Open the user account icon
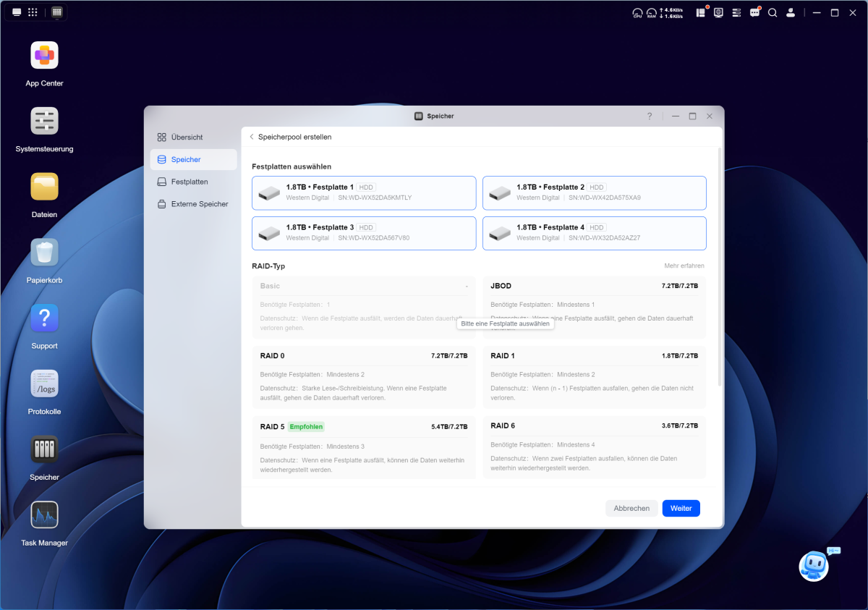Viewport: 868px width, 610px height. pos(791,12)
